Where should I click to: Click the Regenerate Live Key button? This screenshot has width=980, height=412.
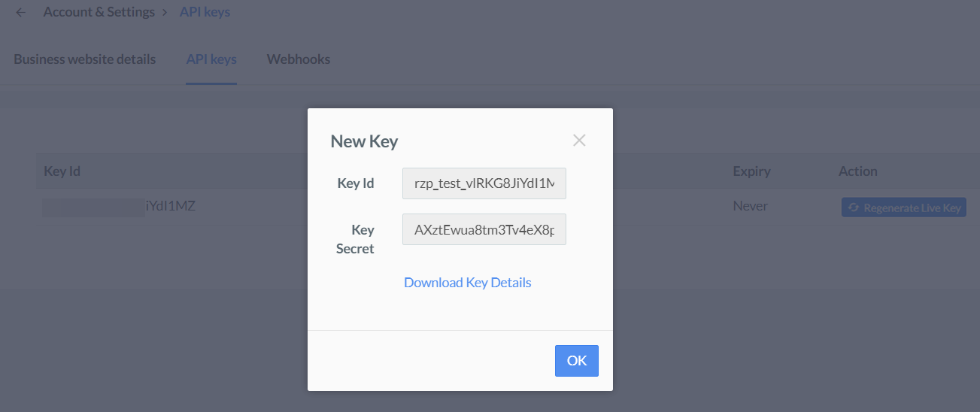904,208
